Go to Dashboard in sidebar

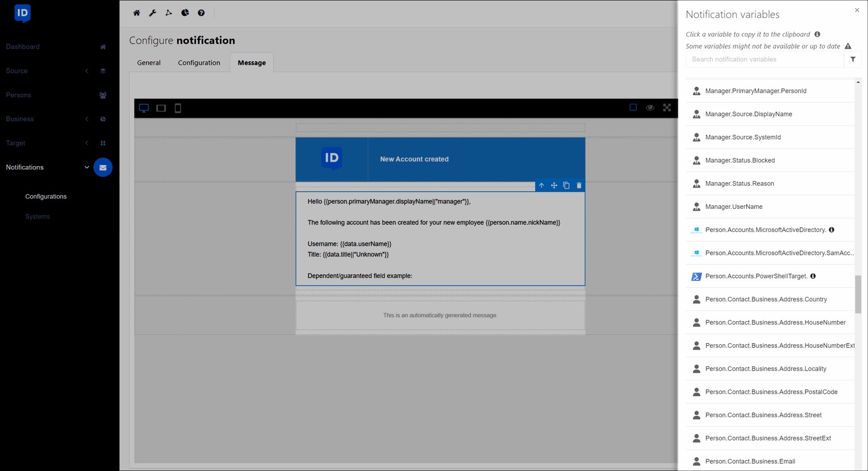pos(23,46)
